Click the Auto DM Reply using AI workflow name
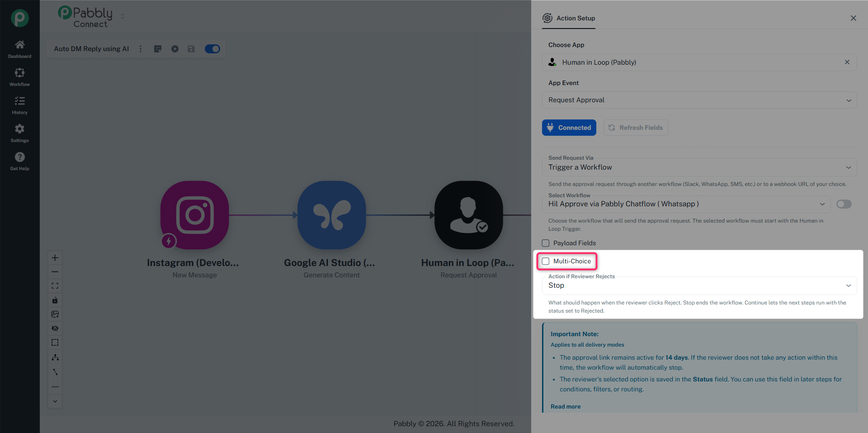The width and height of the screenshot is (868, 433). (91, 49)
